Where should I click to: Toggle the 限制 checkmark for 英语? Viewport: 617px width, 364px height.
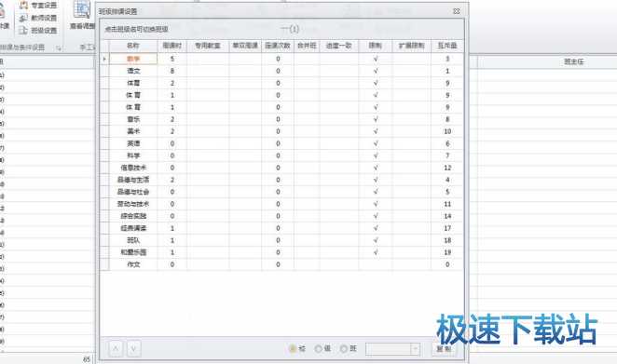click(x=376, y=143)
